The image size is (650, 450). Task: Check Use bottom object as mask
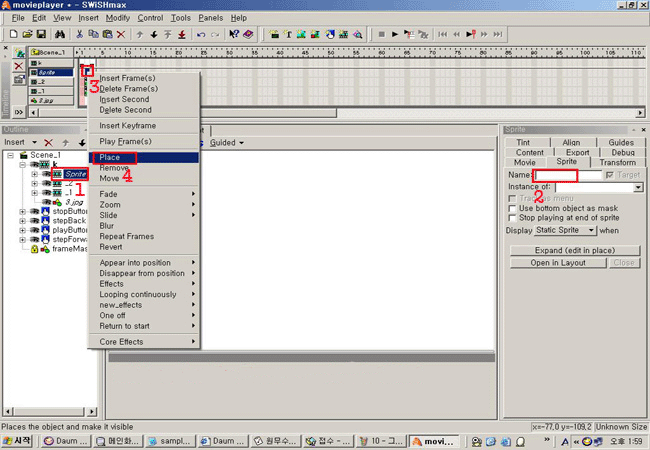512,208
